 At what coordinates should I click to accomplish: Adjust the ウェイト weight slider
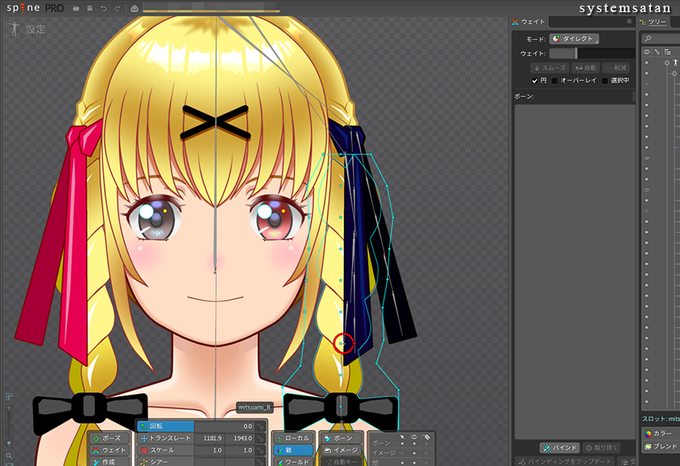coord(592,53)
